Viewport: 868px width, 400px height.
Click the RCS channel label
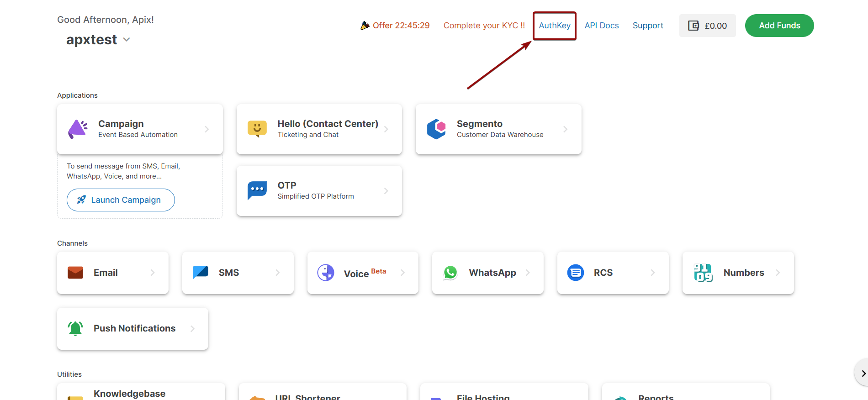603,273
